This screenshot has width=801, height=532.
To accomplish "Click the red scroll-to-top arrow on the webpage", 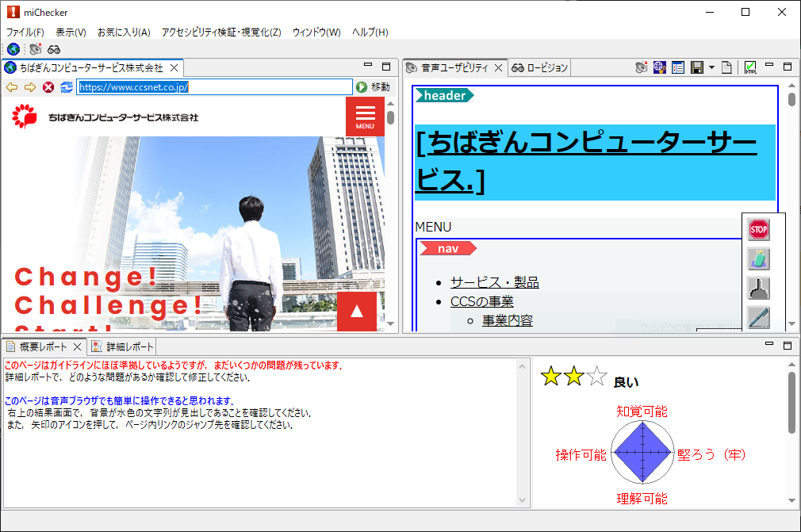I will pos(357,312).
